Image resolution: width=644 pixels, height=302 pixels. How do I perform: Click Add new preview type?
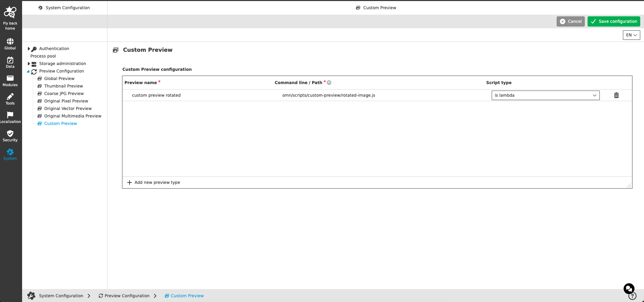pos(154,182)
